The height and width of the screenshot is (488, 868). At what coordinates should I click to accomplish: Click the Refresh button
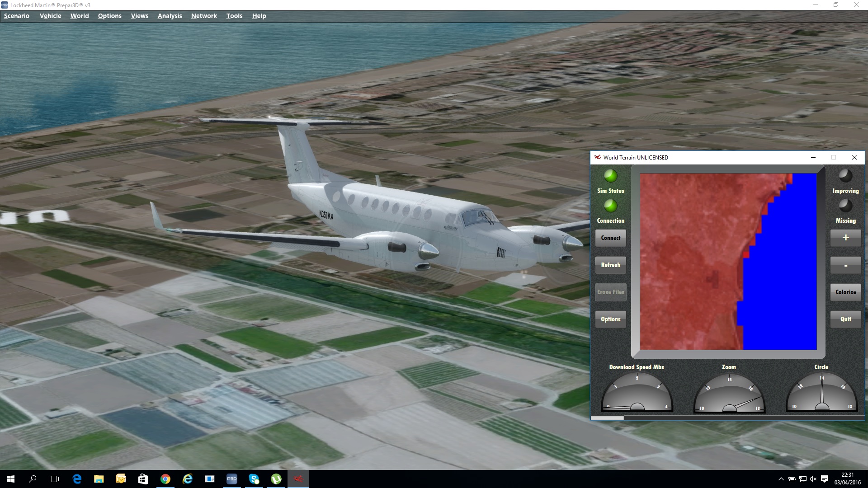tap(611, 265)
